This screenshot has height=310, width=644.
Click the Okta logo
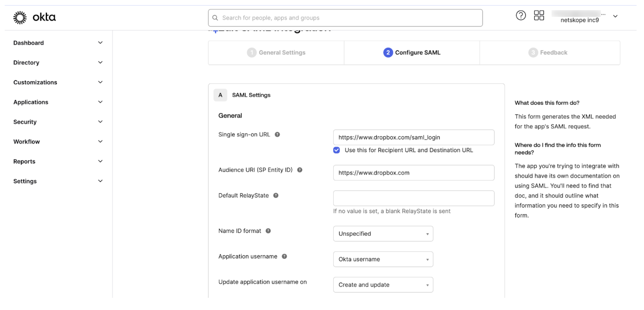pyautogui.click(x=34, y=17)
